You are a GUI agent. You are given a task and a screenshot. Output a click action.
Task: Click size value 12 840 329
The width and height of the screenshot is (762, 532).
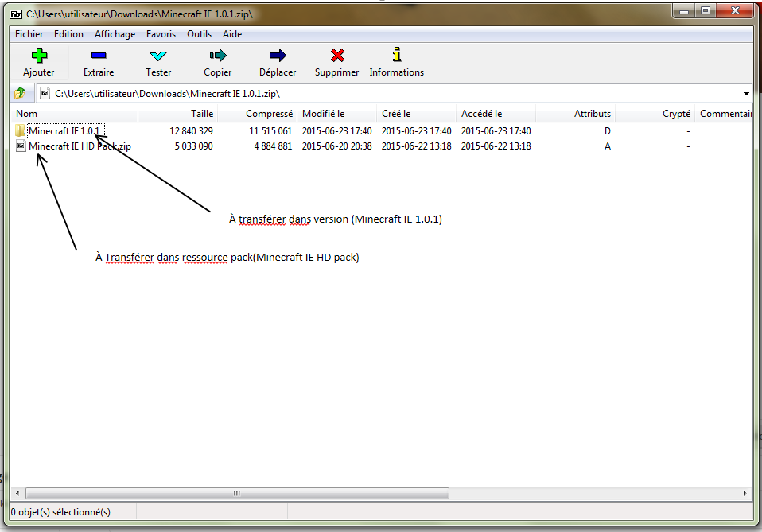191,130
